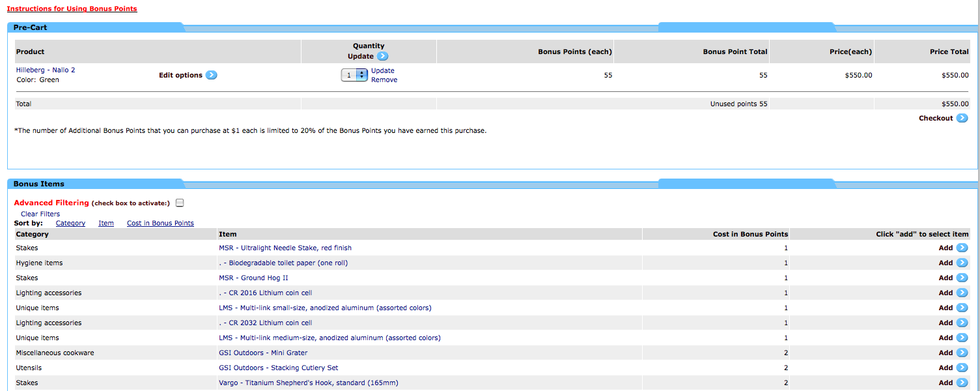
Task: Add Multi-link medium-size item arrow icon
Action: pos(962,338)
